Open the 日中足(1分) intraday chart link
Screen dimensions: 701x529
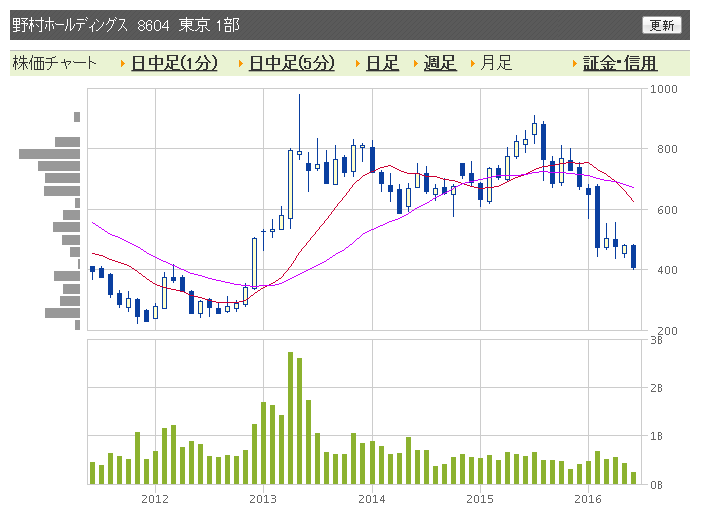(174, 63)
